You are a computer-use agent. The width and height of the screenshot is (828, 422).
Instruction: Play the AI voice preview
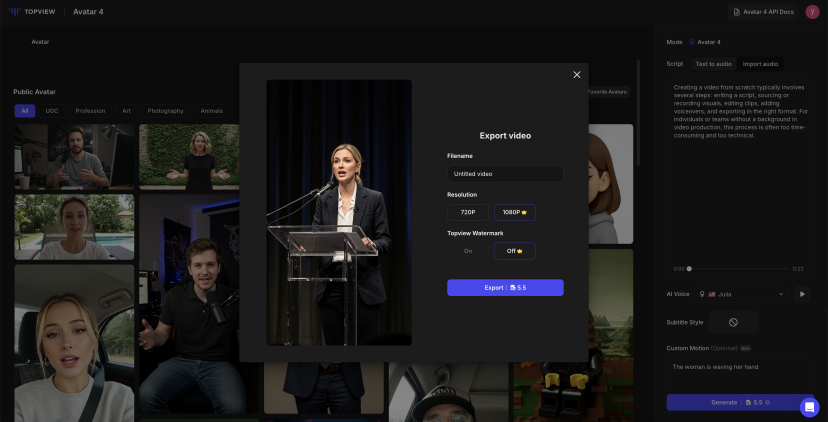[x=801, y=294]
